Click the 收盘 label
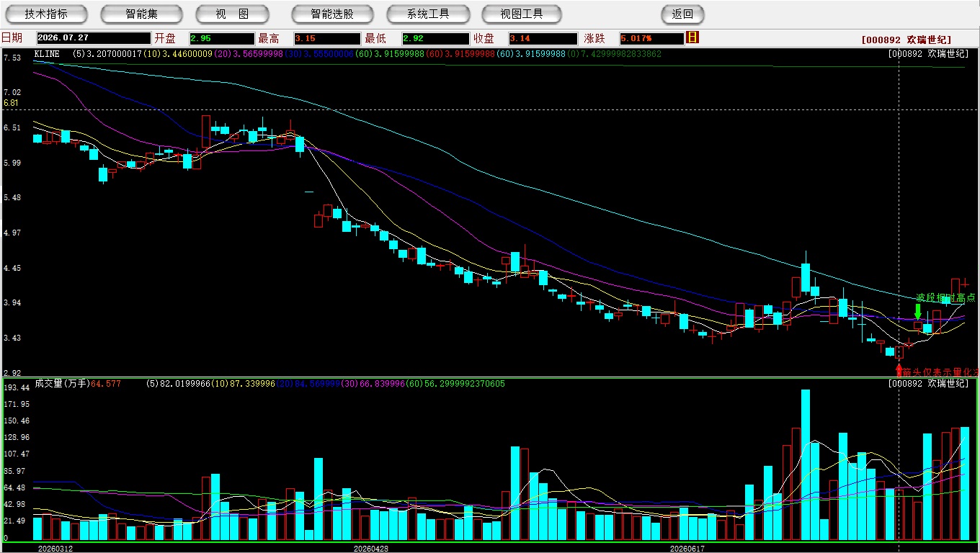 tap(484, 38)
